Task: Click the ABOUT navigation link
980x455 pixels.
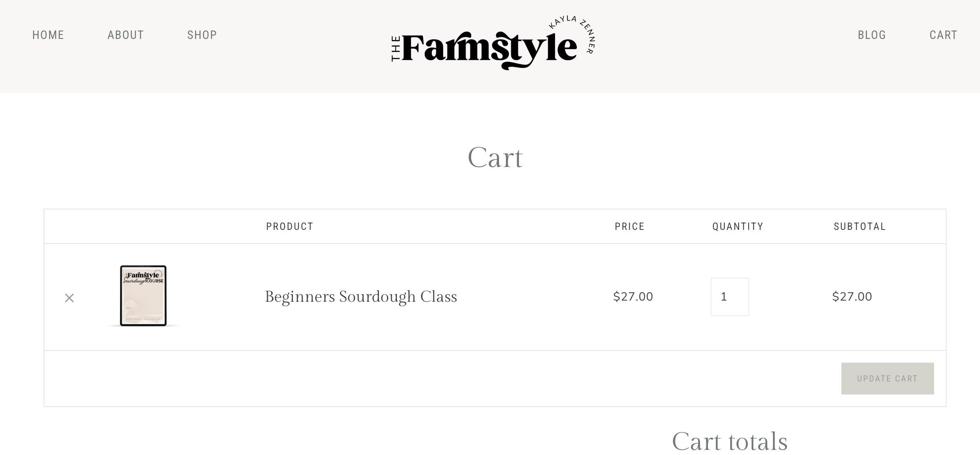Action: (126, 35)
